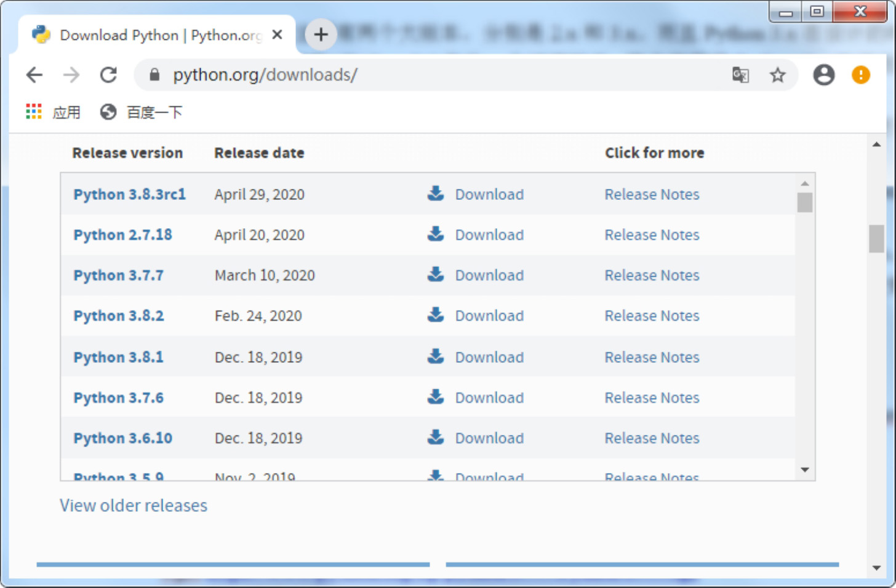The image size is (896, 588).
Task: Click Download text for Python 3.8.2
Action: pyautogui.click(x=489, y=316)
